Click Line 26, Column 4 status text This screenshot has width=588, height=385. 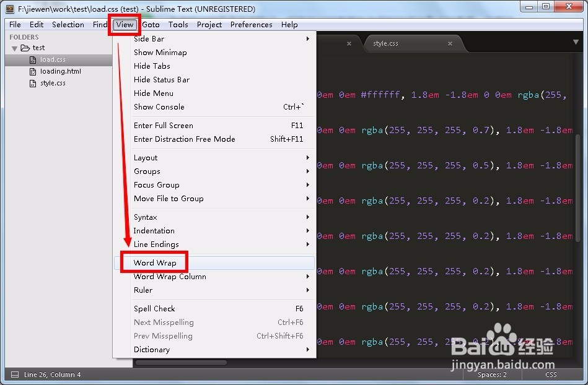[52, 374]
